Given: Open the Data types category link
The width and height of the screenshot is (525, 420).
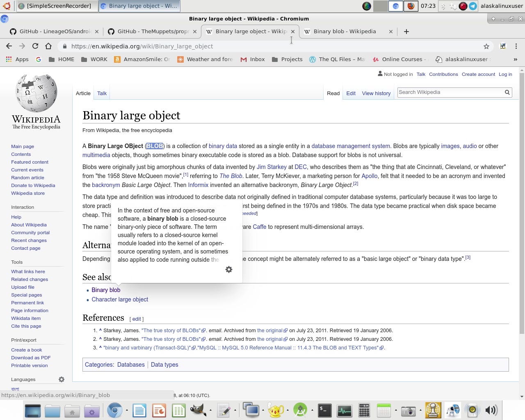Looking at the screenshot, I should pyautogui.click(x=164, y=365).
